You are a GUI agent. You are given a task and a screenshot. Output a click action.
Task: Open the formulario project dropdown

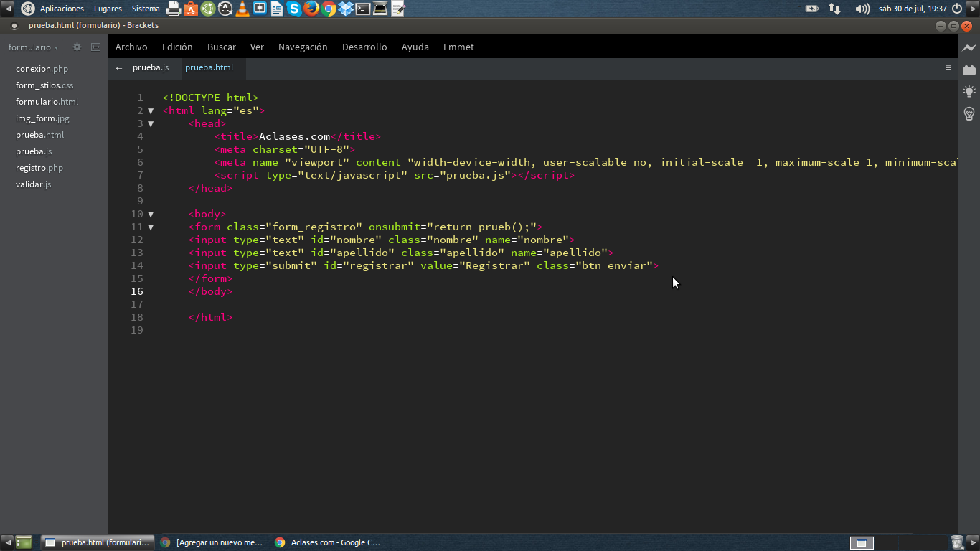click(33, 47)
